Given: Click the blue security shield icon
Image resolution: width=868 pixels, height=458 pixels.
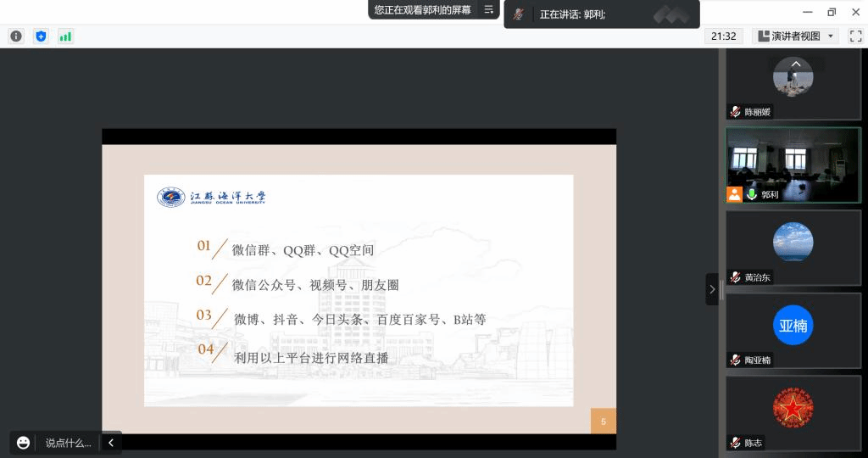Looking at the screenshot, I should (x=41, y=36).
